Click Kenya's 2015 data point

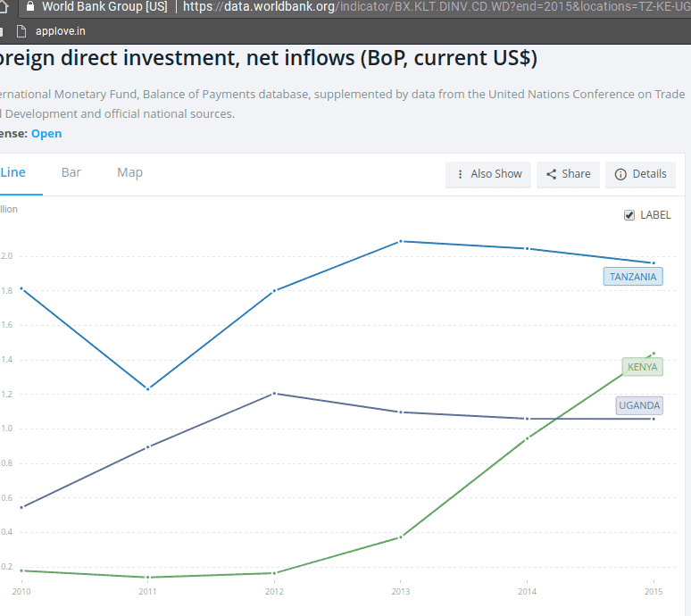(x=654, y=354)
